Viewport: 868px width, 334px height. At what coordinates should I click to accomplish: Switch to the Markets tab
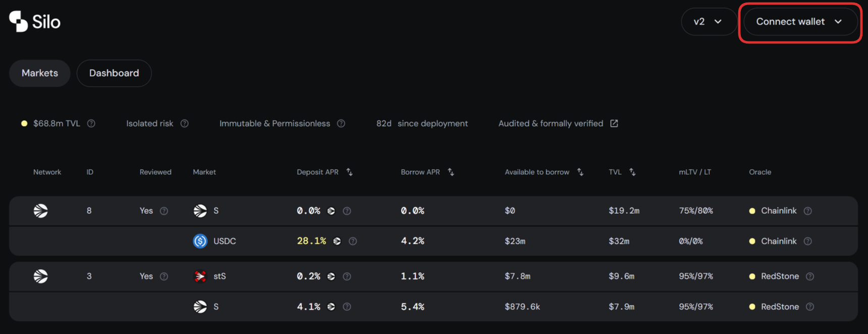point(40,73)
